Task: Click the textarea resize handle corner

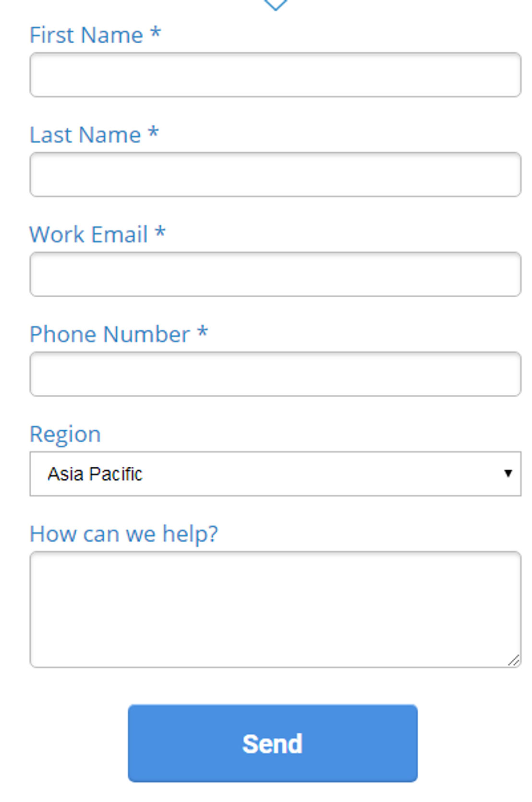Action: (514, 660)
